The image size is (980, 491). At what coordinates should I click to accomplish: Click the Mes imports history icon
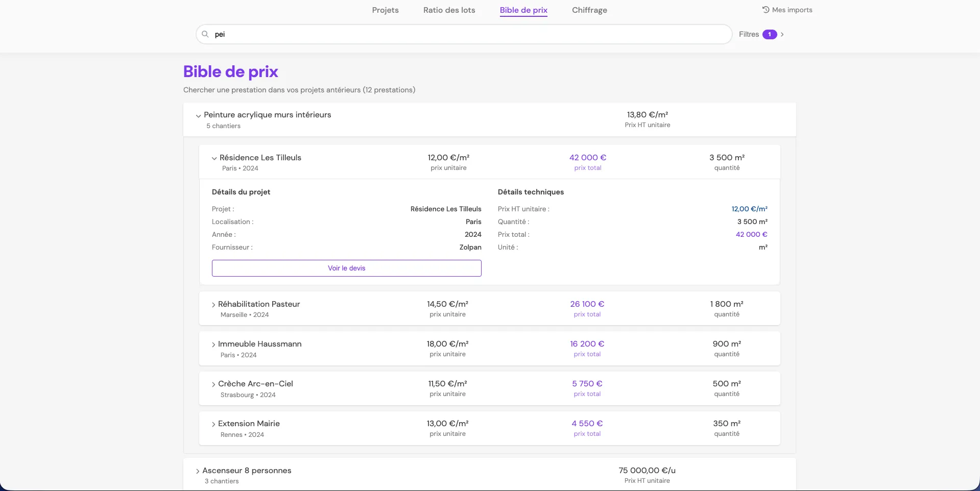pyautogui.click(x=766, y=10)
